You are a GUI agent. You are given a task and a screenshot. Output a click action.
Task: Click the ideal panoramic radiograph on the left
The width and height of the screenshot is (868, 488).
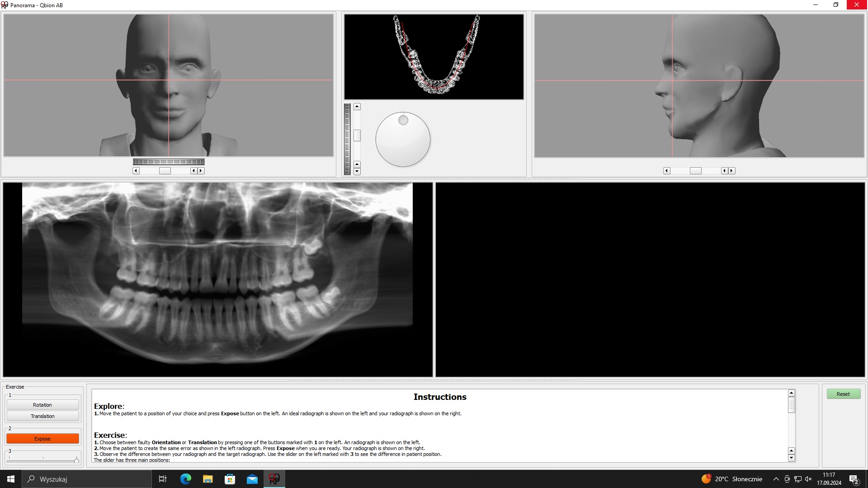217,279
